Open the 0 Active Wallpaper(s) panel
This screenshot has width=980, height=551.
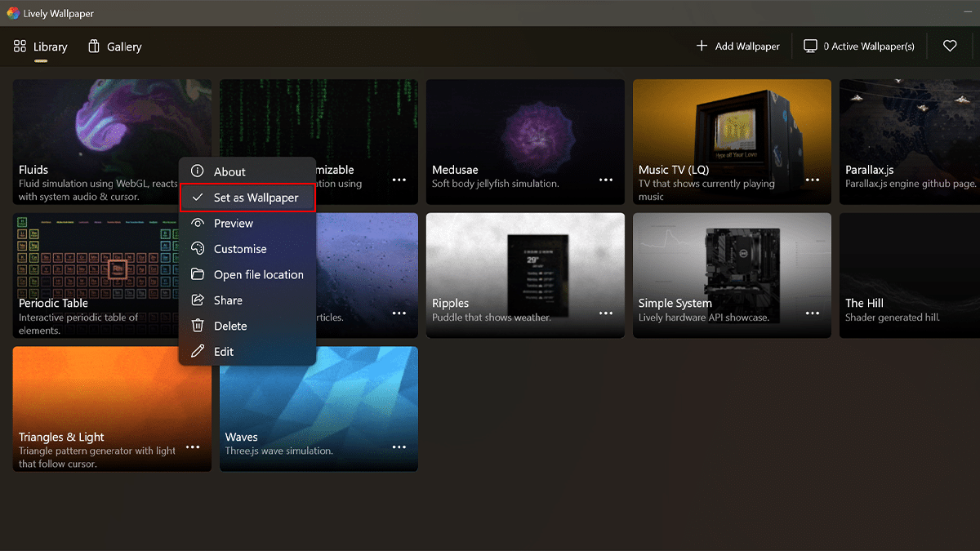[x=859, y=47]
